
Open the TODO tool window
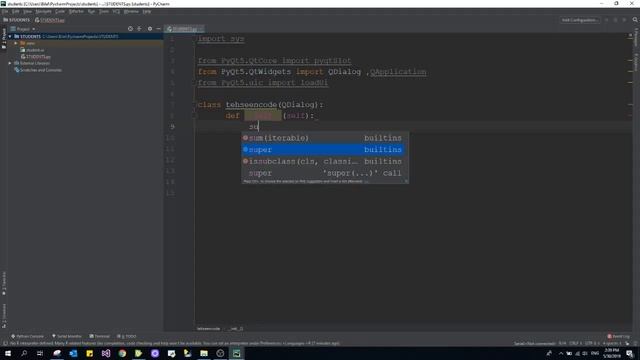point(127,336)
